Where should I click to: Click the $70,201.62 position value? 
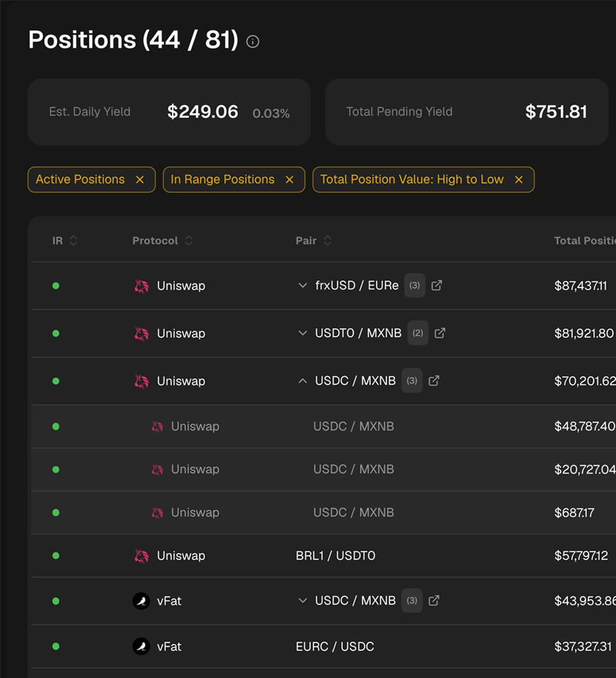[x=585, y=381]
